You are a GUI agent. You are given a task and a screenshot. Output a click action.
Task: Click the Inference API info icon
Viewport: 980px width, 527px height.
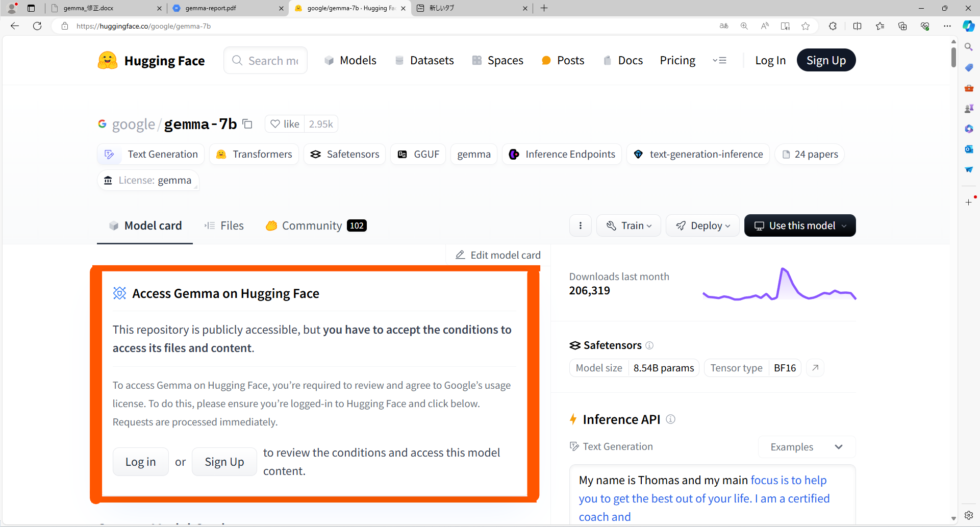click(670, 419)
